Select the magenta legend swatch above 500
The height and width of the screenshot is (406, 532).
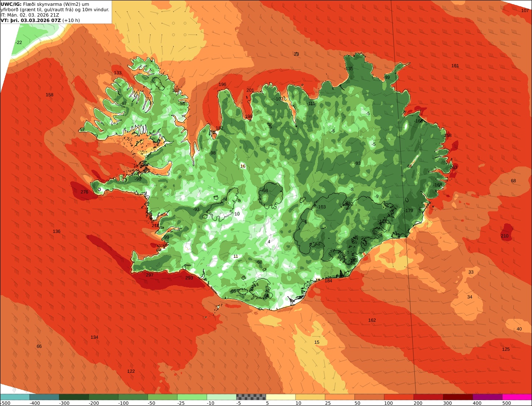tap(517, 397)
